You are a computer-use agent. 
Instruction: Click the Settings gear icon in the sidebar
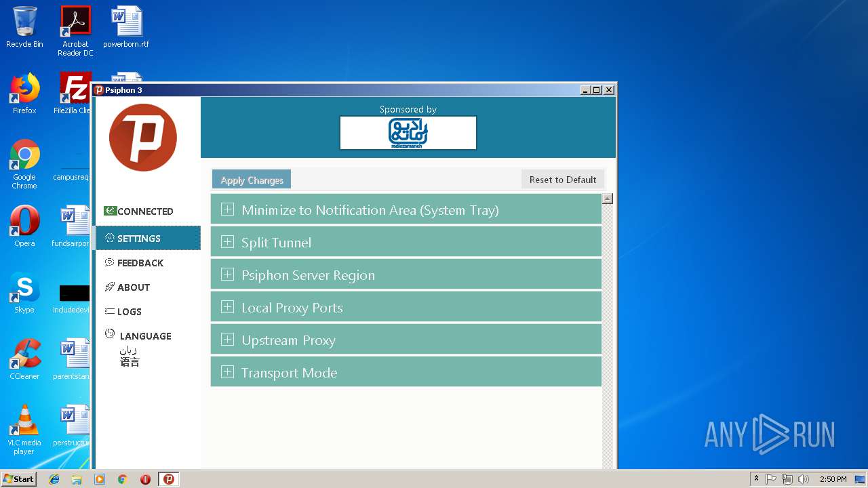click(110, 238)
